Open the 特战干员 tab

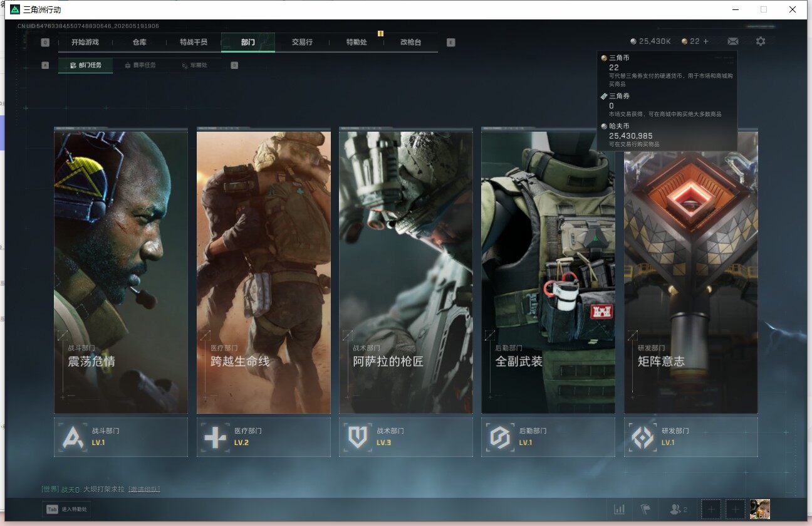point(193,42)
